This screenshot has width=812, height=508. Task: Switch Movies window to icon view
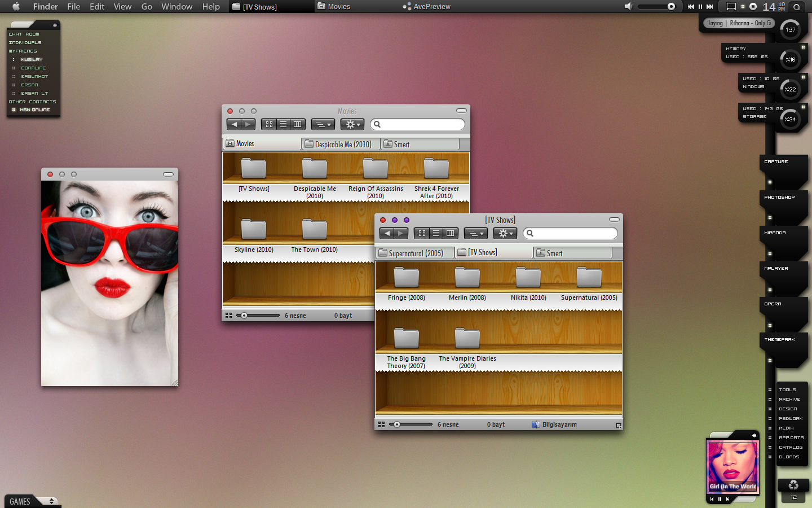pyautogui.click(x=269, y=124)
